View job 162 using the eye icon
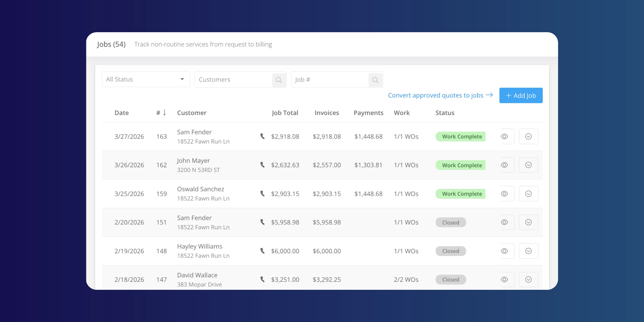This screenshot has height=322, width=644. (504, 165)
